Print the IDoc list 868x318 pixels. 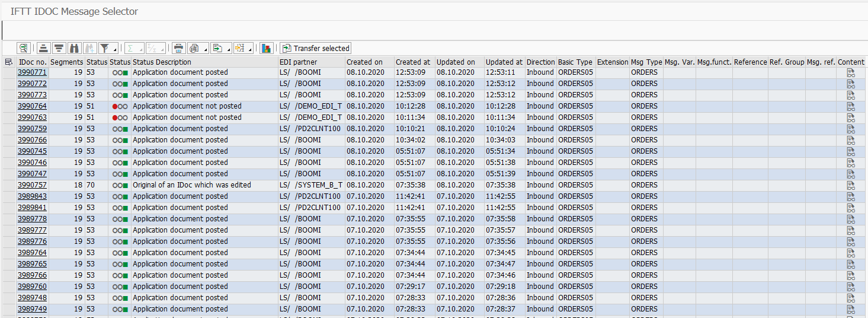point(178,48)
